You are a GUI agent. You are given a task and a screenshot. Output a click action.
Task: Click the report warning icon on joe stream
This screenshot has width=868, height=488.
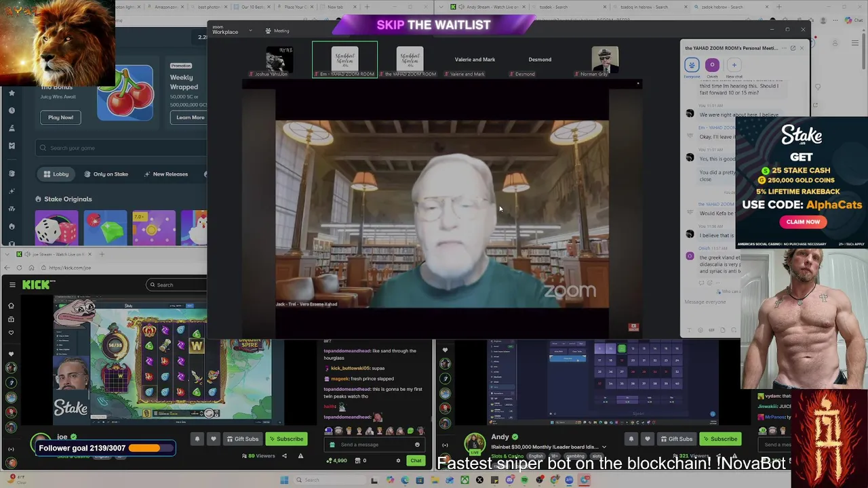(300, 456)
